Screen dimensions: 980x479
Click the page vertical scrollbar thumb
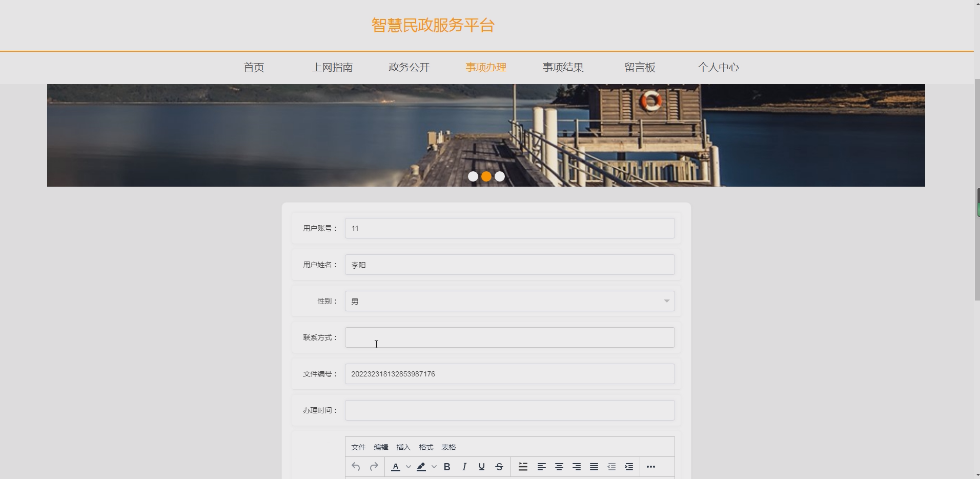click(977, 190)
